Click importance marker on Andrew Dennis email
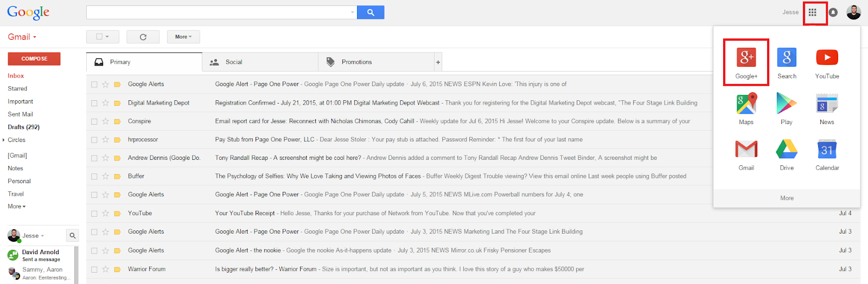This screenshot has width=868, height=284. pyautogui.click(x=117, y=158)
